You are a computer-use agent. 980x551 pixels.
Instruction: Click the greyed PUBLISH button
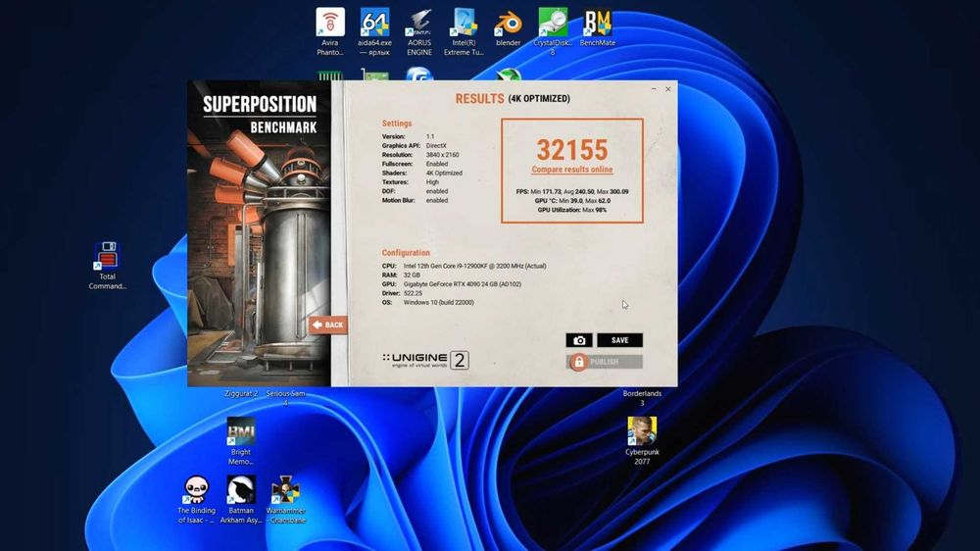tap(605, 362)
